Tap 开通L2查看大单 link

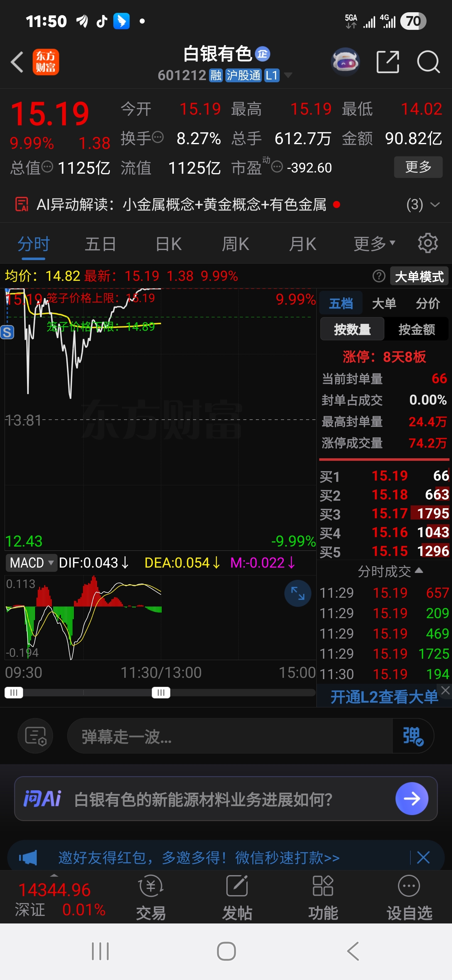384,697
